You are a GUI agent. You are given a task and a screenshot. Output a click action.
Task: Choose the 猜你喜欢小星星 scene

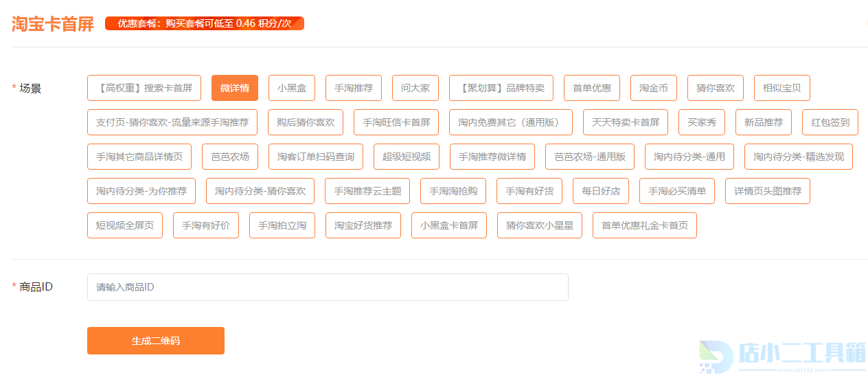(540, 225)
